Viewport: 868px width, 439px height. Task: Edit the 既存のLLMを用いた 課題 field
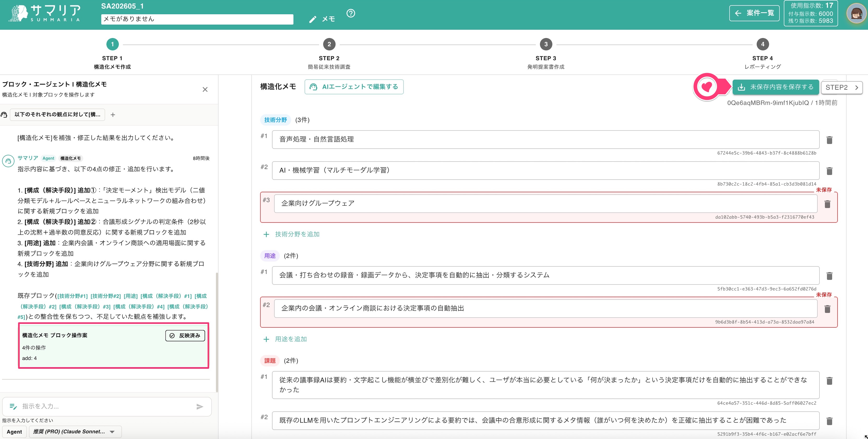[x=545, y=420]
